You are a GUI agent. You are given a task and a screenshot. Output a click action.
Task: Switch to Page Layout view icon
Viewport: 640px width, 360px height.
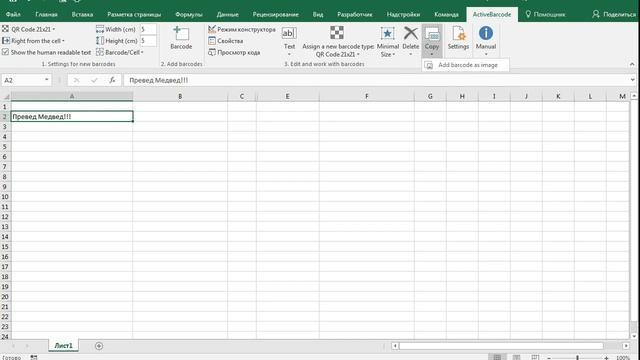point(516,358)
